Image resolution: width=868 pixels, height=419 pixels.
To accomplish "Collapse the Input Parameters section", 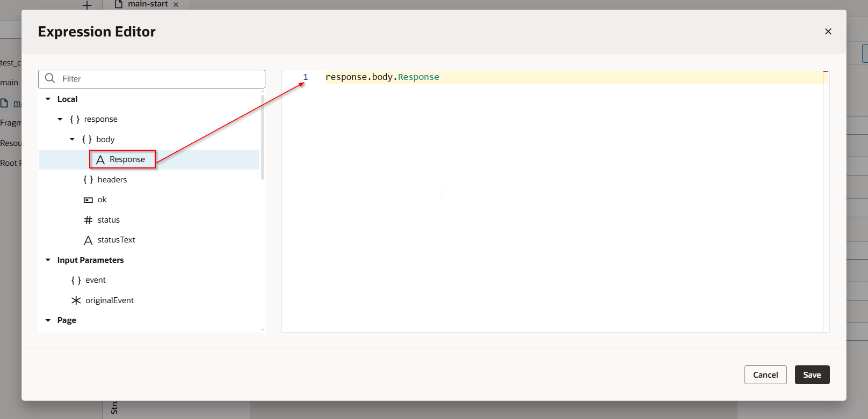I will pyautogui.click(x=48, y=260).
